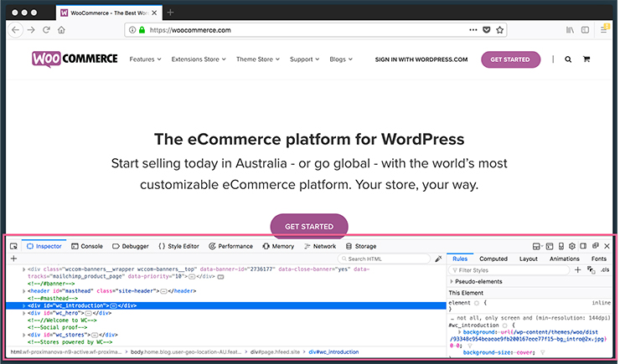Show the Fonts sidebar tab
Screen dimensions: 620x364
[x=599, y=259]
